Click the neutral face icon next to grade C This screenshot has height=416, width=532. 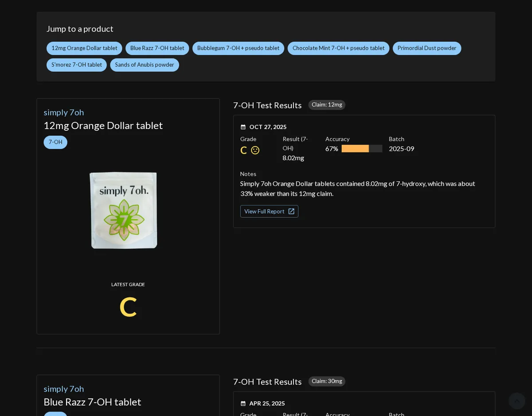click(255, 150)
